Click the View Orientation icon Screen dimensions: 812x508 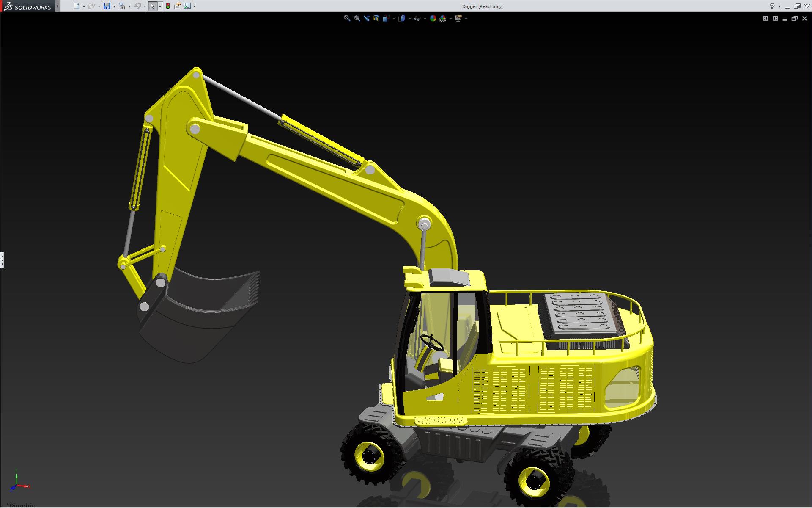[x=386, y=18]
